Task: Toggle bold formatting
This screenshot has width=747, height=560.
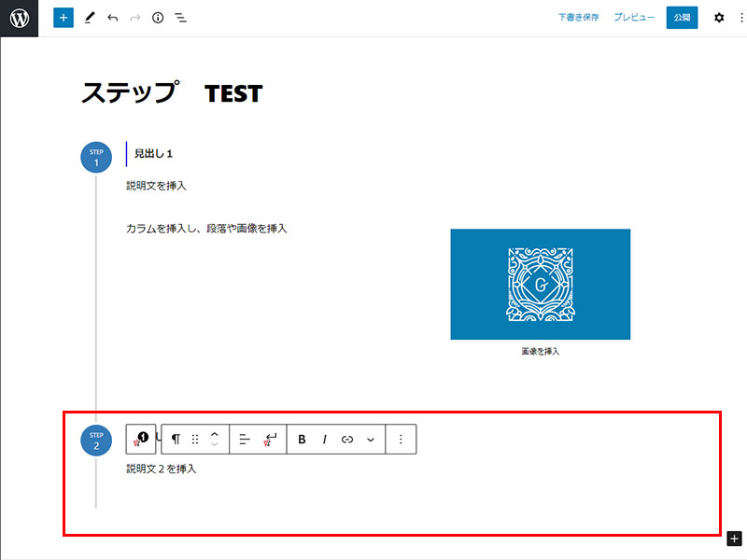Action: (x=302, y=439)
